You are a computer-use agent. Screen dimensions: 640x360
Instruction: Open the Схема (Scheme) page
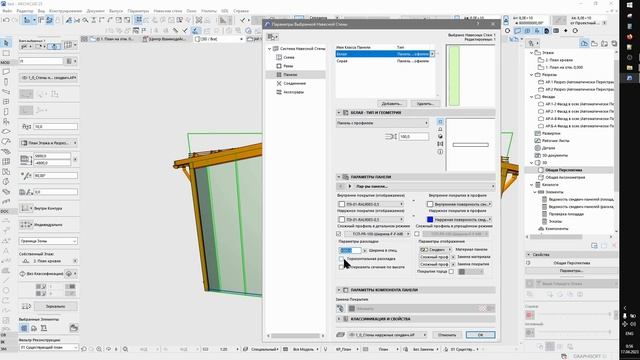289,57
